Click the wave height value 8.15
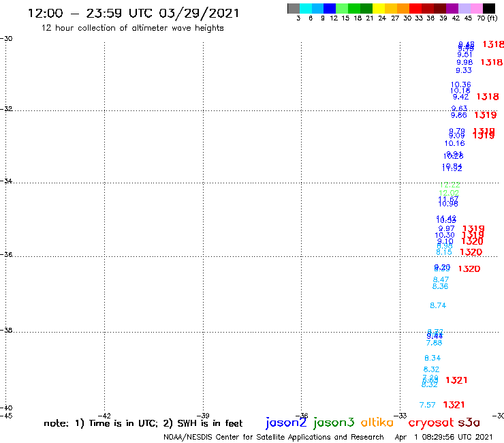 444,252
